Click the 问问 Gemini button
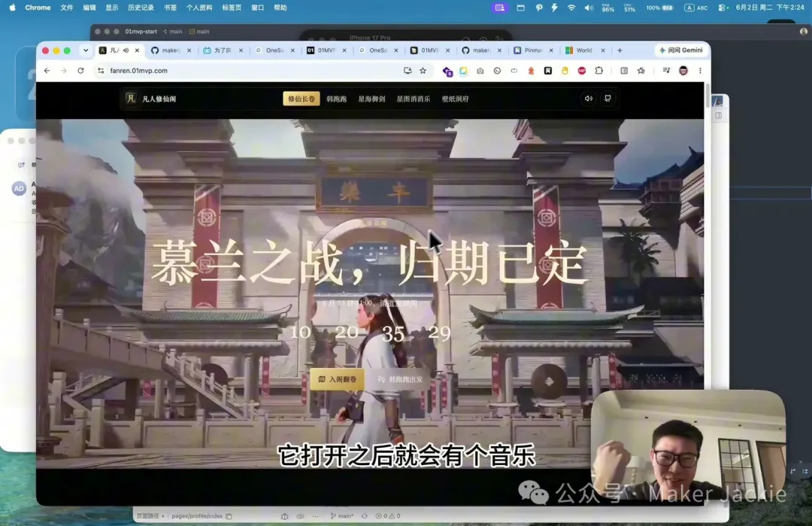This screenshot has height=526, width=812. tap(680, 50)
